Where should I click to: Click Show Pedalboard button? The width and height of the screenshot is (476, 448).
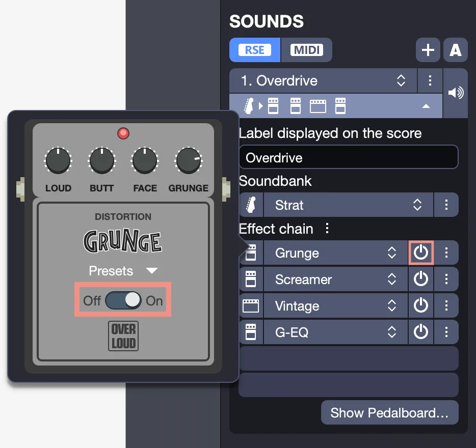point(389,412)
